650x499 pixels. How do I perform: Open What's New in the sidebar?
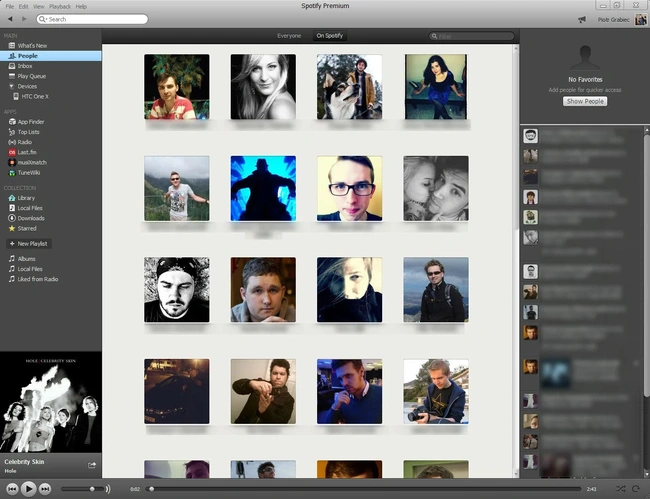coord(32,46)
